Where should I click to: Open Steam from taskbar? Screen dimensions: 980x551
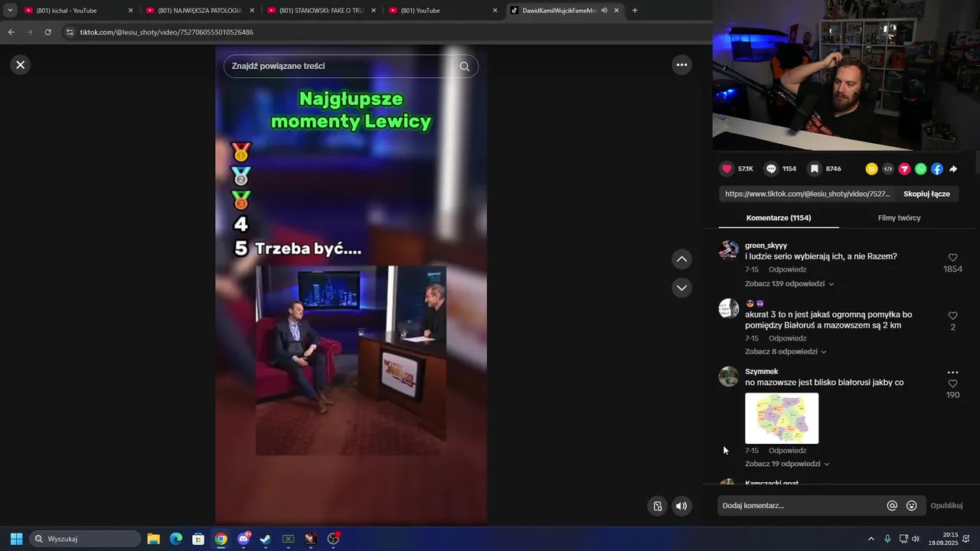265,539
